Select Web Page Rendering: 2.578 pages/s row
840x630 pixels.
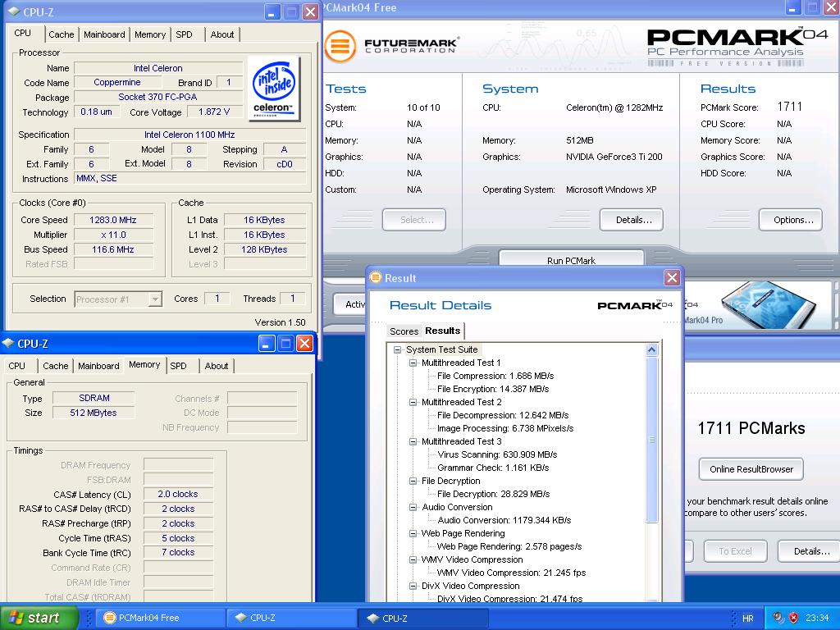pos(509,546)
